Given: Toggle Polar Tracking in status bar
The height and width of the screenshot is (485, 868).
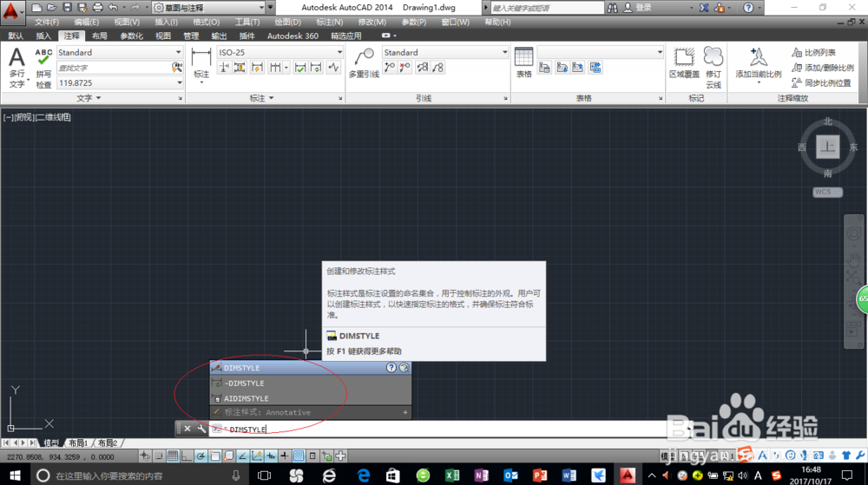Looking at the screenshot, I should click(201, 456).
